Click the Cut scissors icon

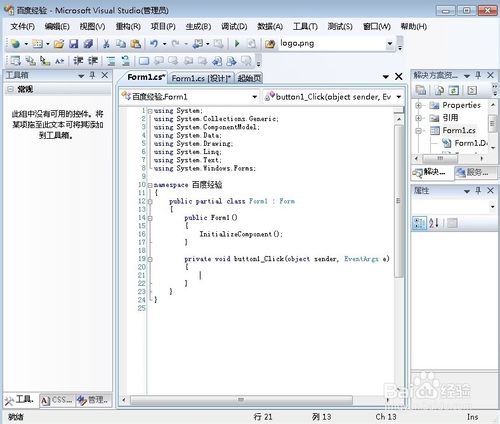point(106,44)
